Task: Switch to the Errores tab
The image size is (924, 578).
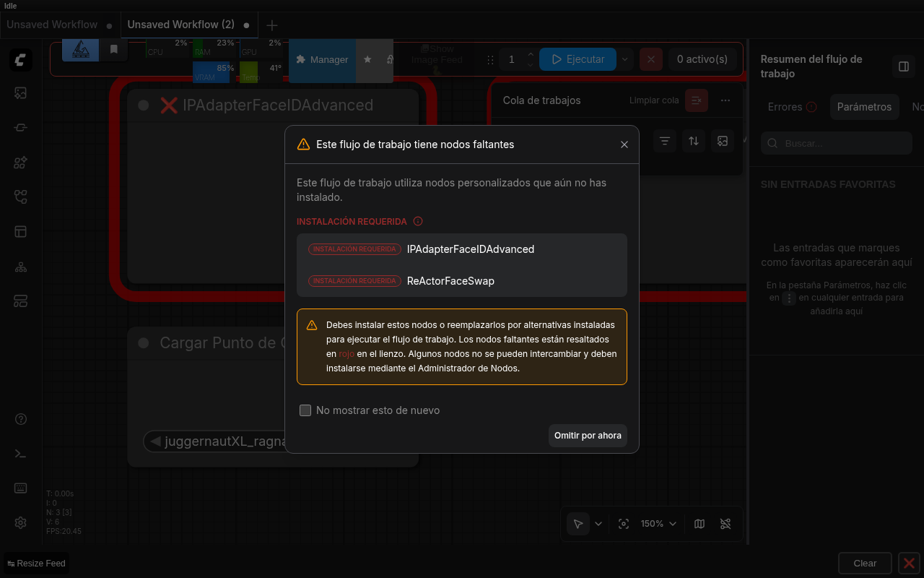Action: click(x=792, y=107)
